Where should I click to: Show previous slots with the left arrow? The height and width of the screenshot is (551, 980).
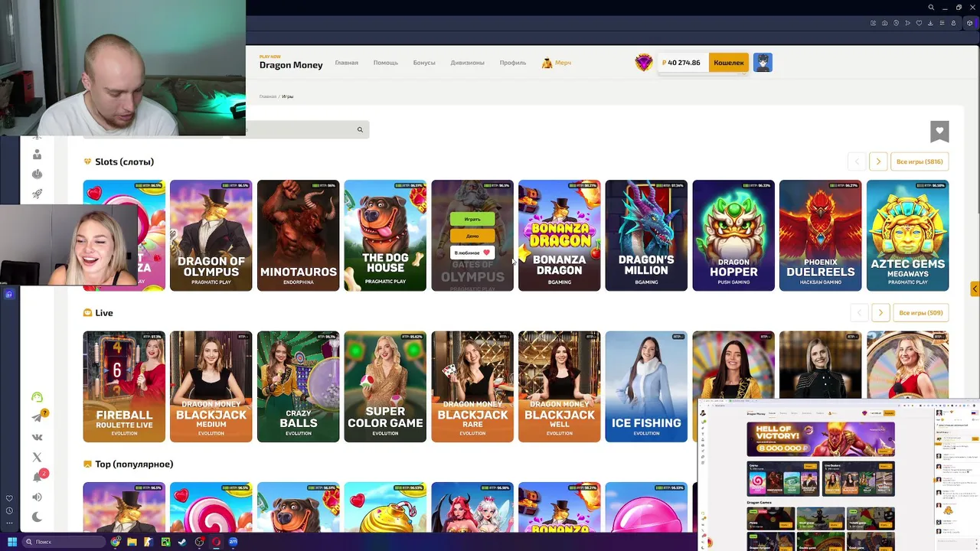(857, 161)
